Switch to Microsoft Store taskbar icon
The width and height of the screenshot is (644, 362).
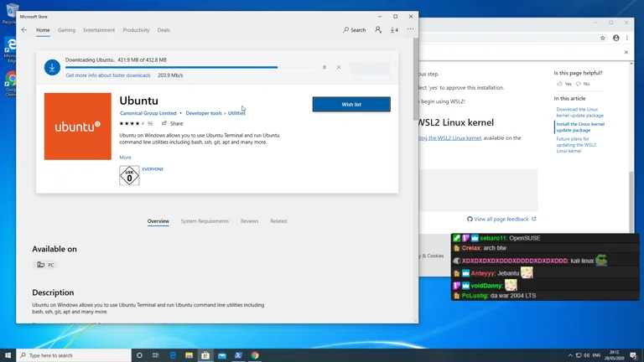coord(205,355)
